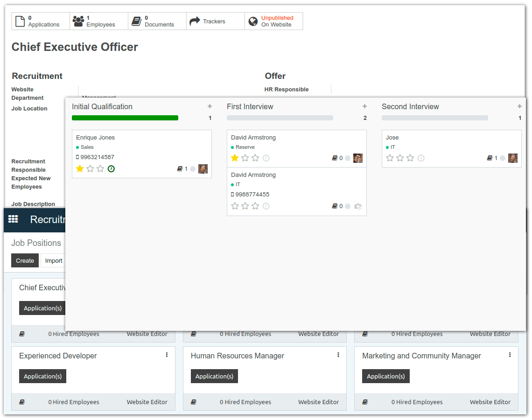Open Website Editor link for Experienced Developer
The image size is (532, 420).
147,402
